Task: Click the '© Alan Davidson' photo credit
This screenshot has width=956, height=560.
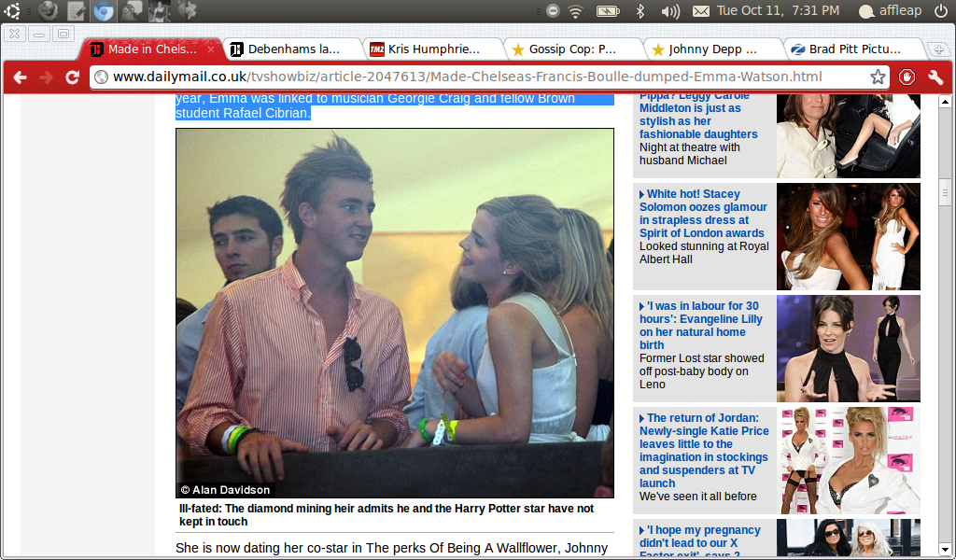Action: (x=226, y=490)
